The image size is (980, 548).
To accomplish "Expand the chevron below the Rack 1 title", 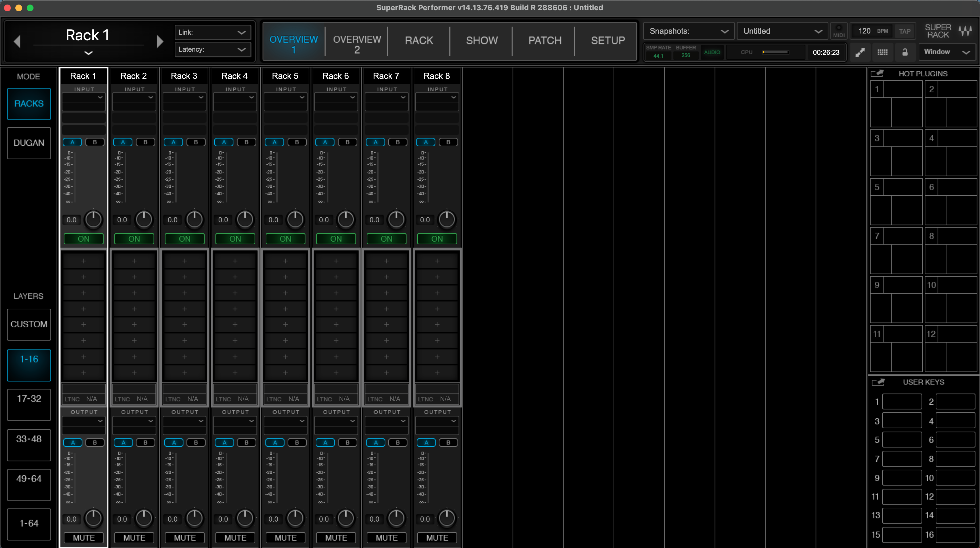I will (88, 53).
